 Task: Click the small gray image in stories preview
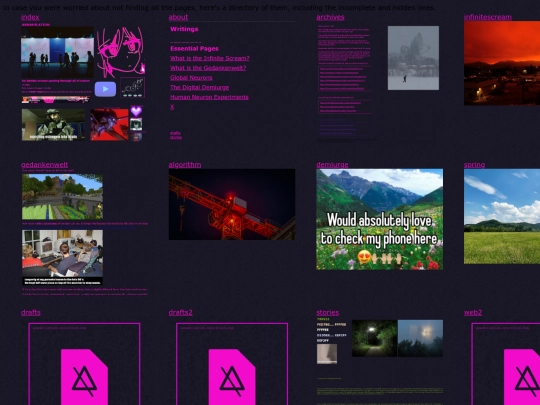click(327, 354)
